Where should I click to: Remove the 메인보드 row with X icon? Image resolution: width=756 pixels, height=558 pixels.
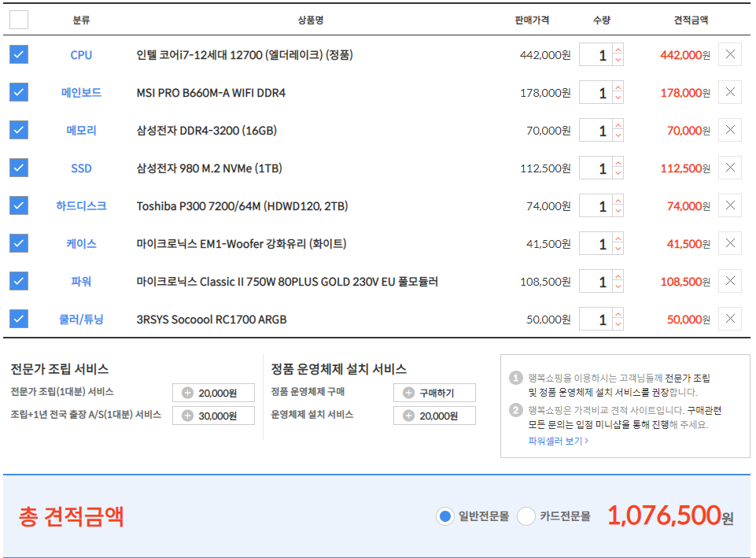pos(730,92)
